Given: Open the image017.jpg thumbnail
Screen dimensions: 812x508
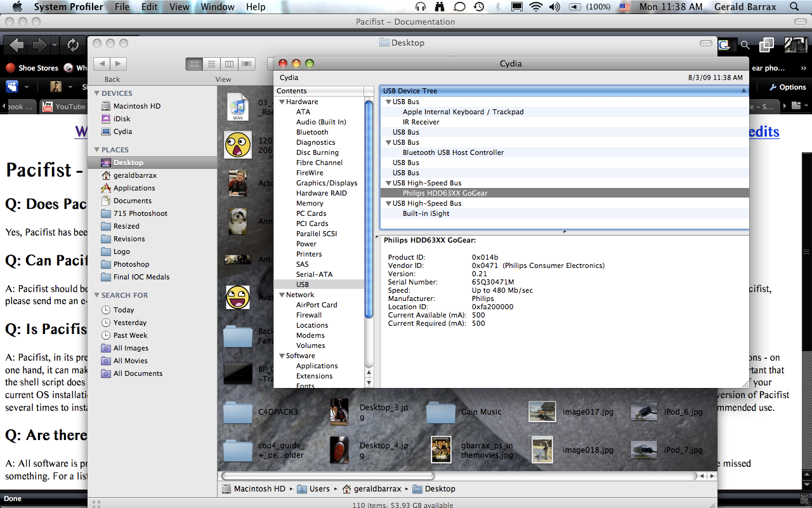Looking at the screenshot, I should 542,411.
